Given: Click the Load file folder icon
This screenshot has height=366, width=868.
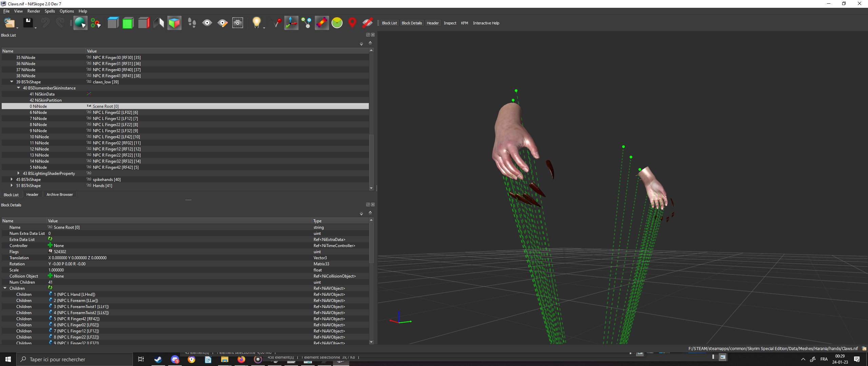Looking at the screenshot, I should click(x=9, y=23).
